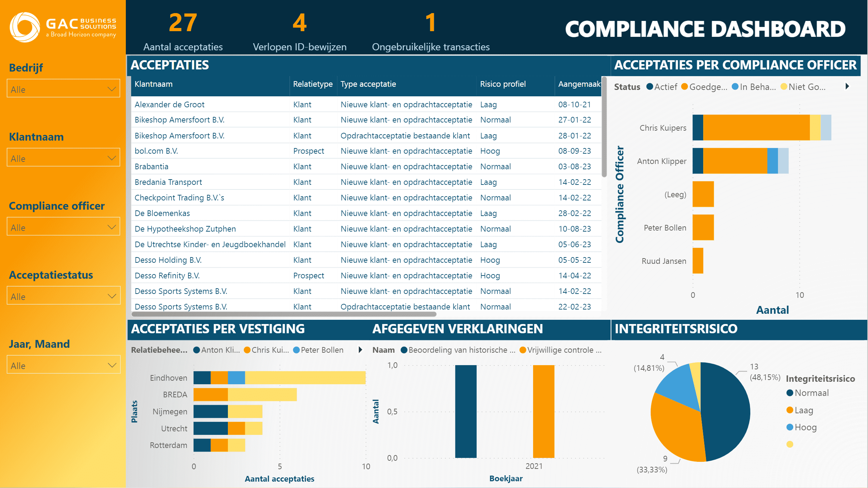The width and height of the screenshot is (868, 488).
Task: Click the Verlopen ID-bewijzen card value 4
Action: tap(299, 23)
